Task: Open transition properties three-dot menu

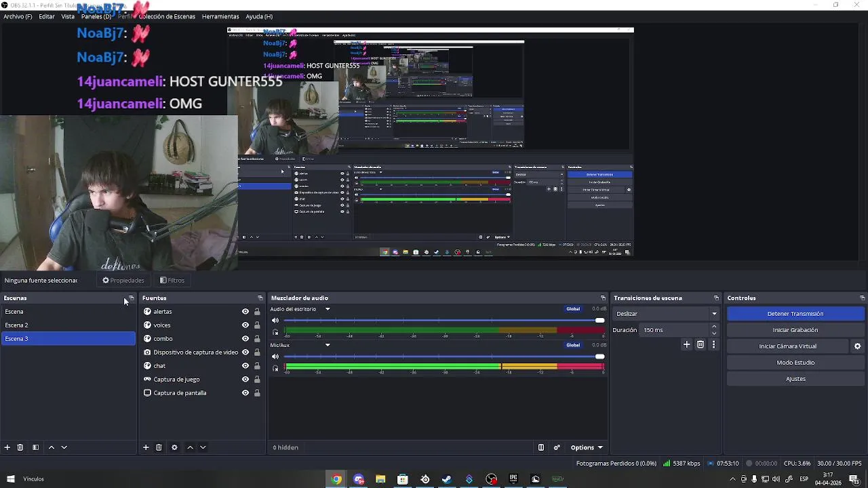Action: point(713,344)
